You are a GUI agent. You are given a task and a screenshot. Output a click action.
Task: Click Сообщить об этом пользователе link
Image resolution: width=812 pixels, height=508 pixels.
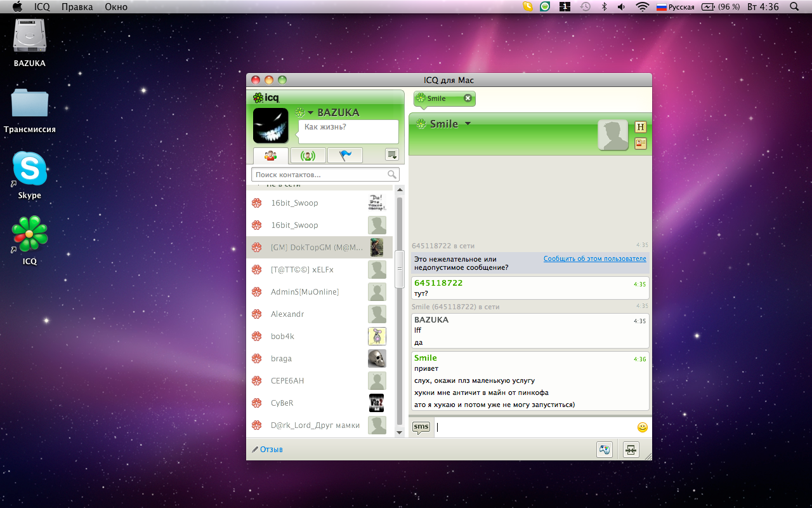coord(595,258)
